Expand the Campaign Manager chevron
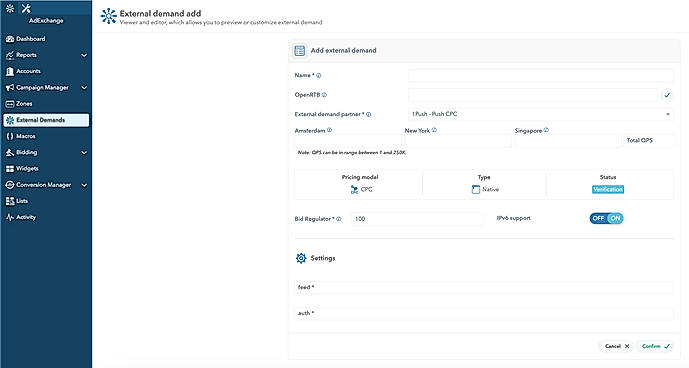Image resolution: width=689 pixels, height=368 pixels. (84, 88)
